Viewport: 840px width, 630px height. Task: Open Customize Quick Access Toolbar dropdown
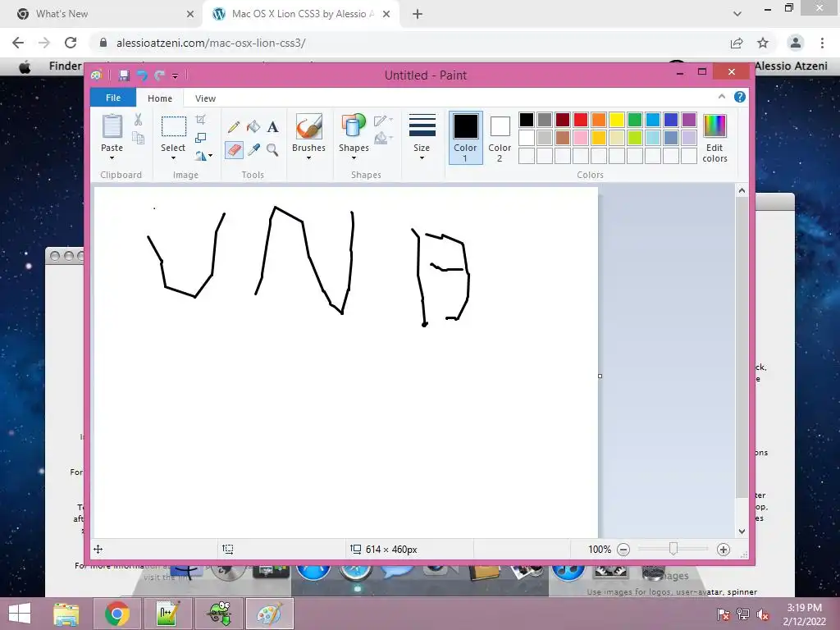coord(176,76)
